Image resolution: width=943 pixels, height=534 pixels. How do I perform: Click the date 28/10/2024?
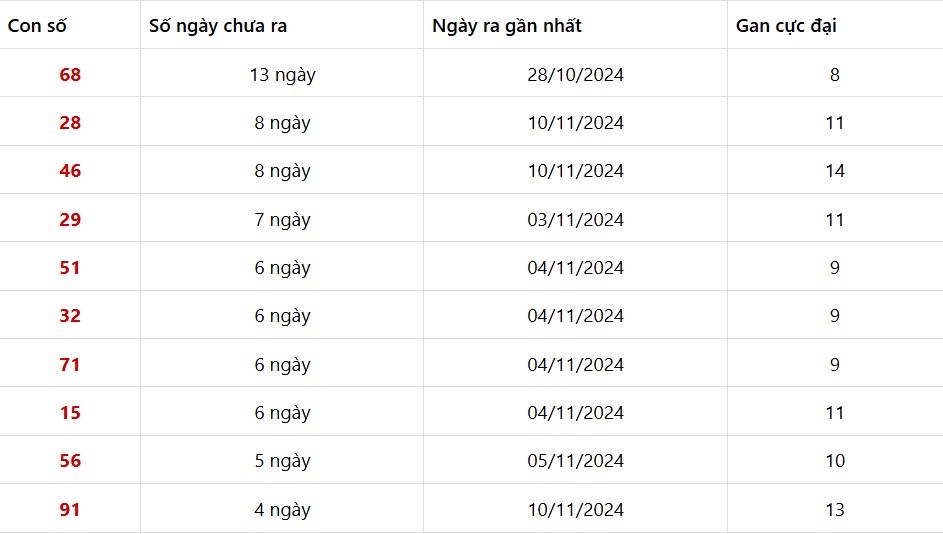coord(575,75)
